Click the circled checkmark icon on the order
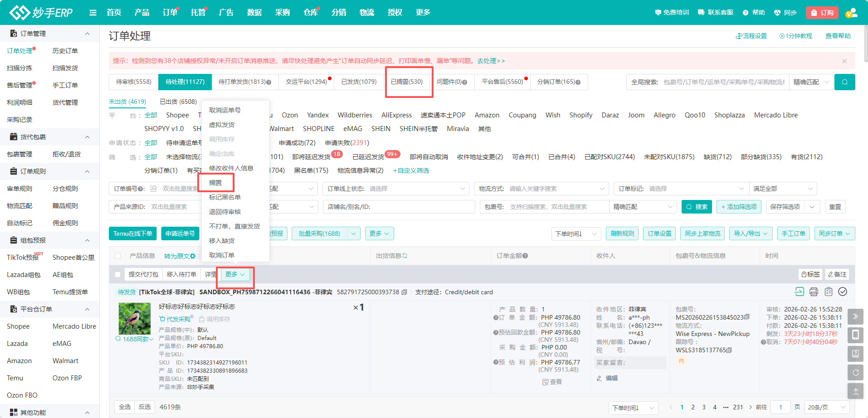Image resolution: width=868 pixels, height=418 pixels. [x=843, y=292]
